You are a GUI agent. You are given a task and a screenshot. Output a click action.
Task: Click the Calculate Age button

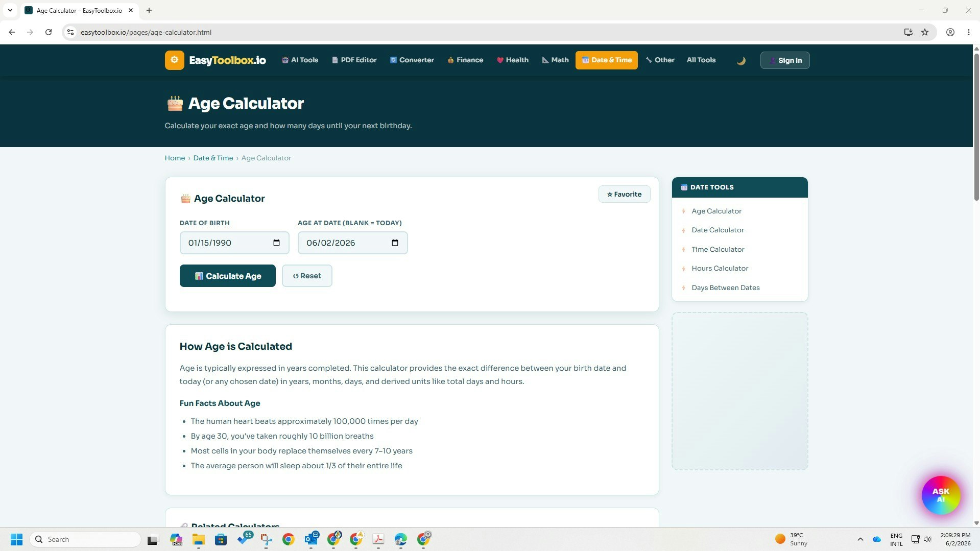coord(227,276)
